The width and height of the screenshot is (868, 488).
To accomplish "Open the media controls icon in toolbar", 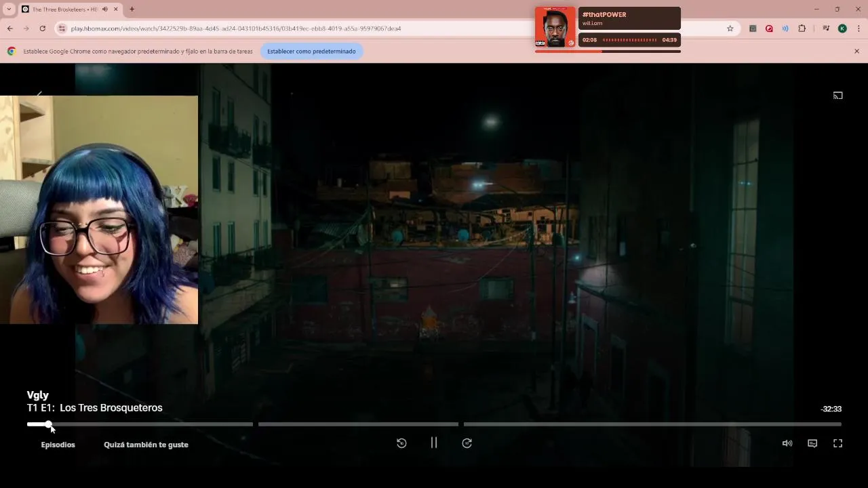I will 825,28.
